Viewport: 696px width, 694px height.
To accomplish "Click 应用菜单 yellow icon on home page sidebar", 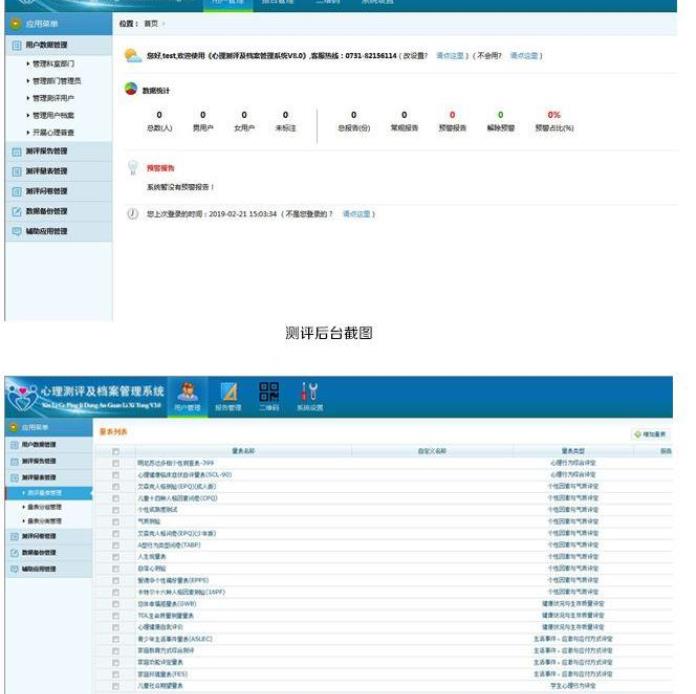I will coord(16,24).
